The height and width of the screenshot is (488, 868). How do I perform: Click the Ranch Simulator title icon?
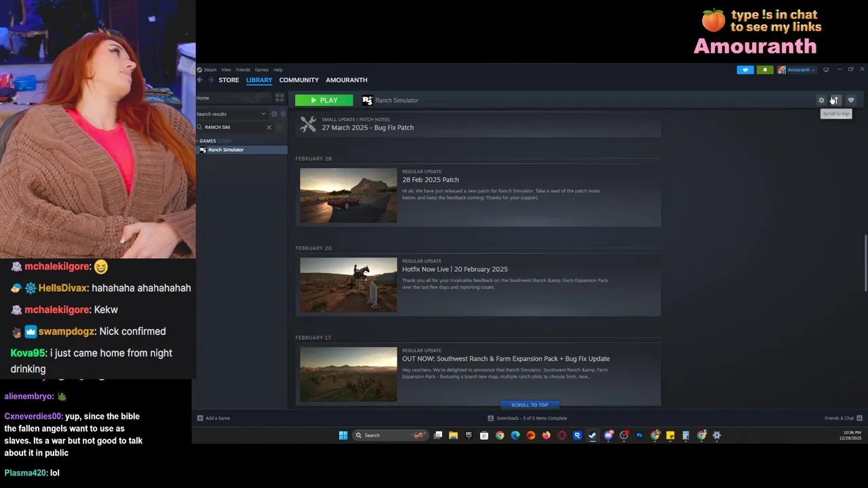[x=368, y=100]
